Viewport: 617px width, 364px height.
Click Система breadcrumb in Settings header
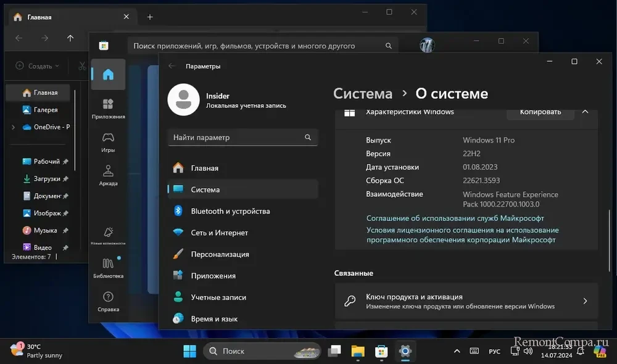(362, 94)
